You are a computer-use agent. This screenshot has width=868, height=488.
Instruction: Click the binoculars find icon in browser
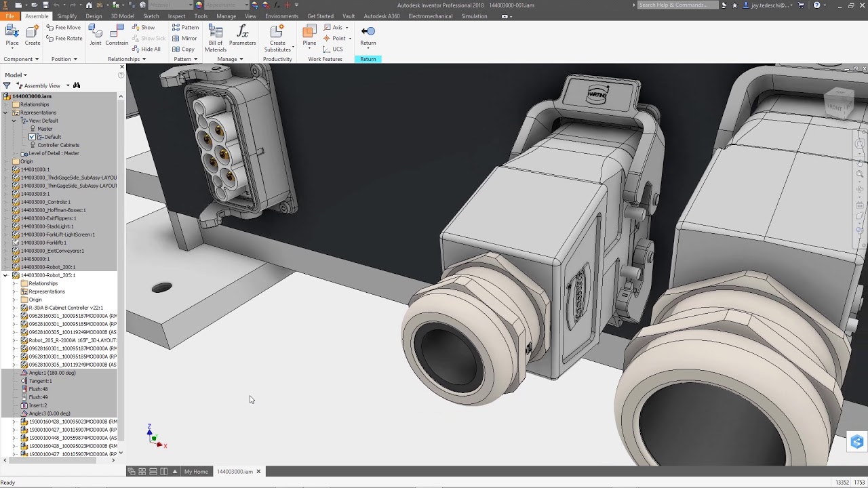[x=77, y=85]
